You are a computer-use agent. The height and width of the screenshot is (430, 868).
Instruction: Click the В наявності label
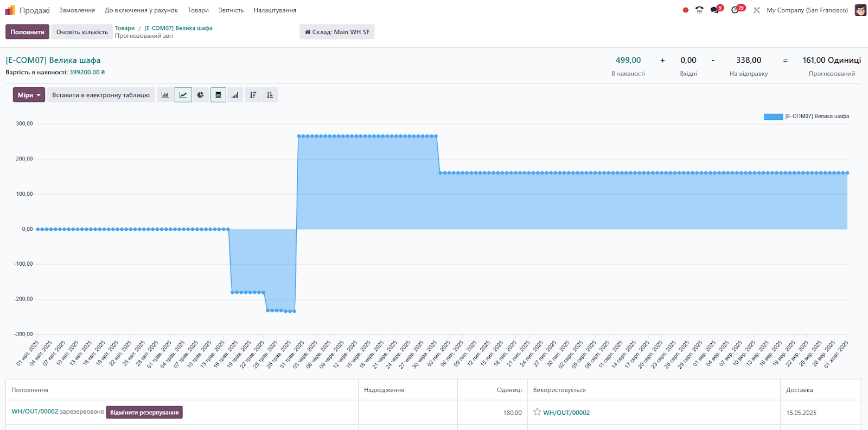click(x=628, y=74)
